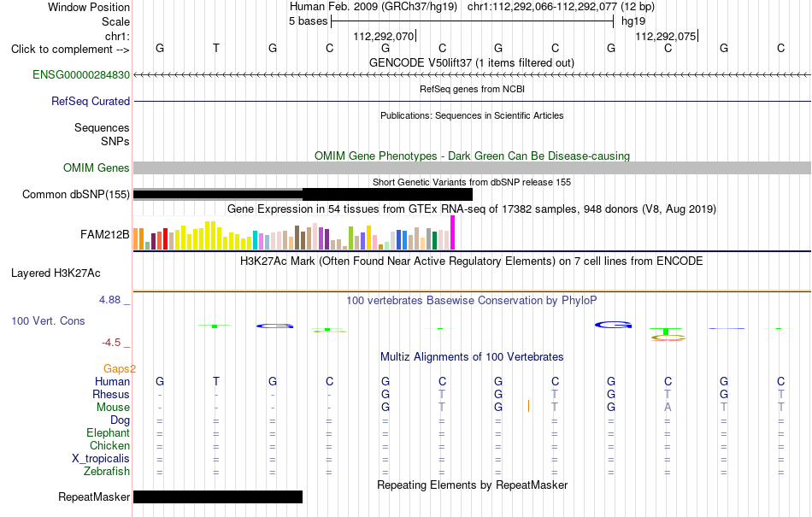Select the Common dbSNP(155) track label
This screenshot has height=517, width=812.
point(75,194)
